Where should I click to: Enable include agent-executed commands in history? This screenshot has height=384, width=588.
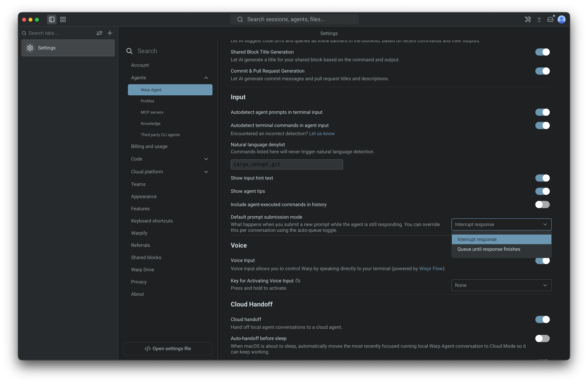pos(542,204)
